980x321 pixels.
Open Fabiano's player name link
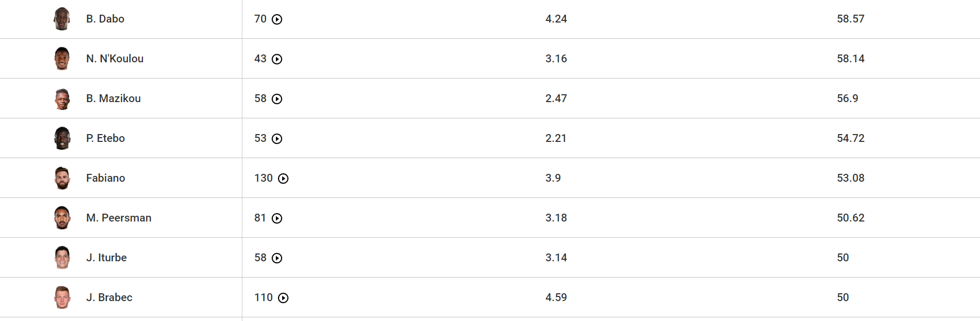click(106, 178)
